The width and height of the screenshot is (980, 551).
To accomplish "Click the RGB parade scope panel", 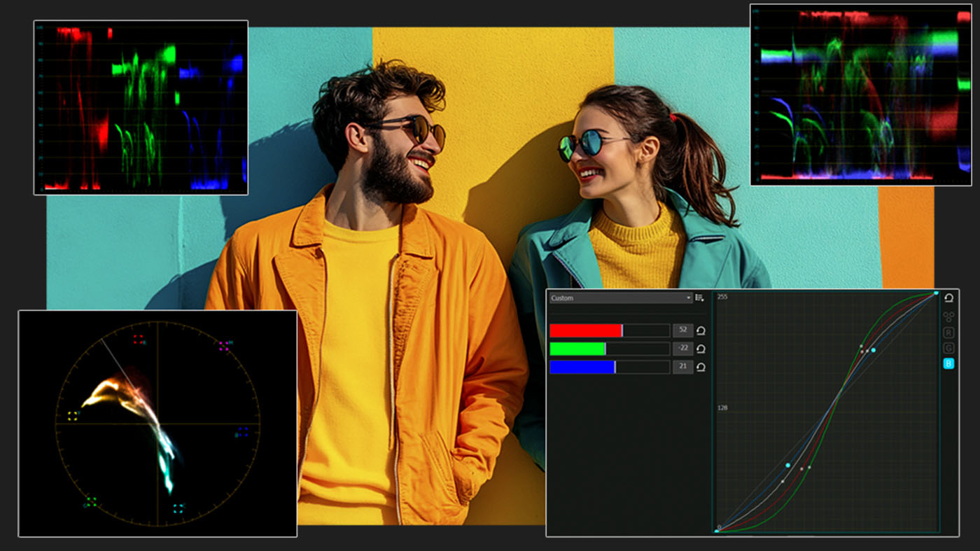I will click(141, 107).
